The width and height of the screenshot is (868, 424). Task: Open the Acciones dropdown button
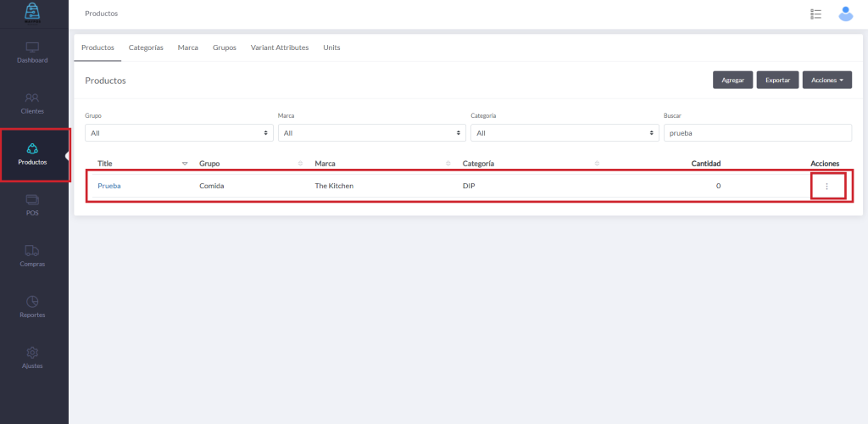[826, 80]
